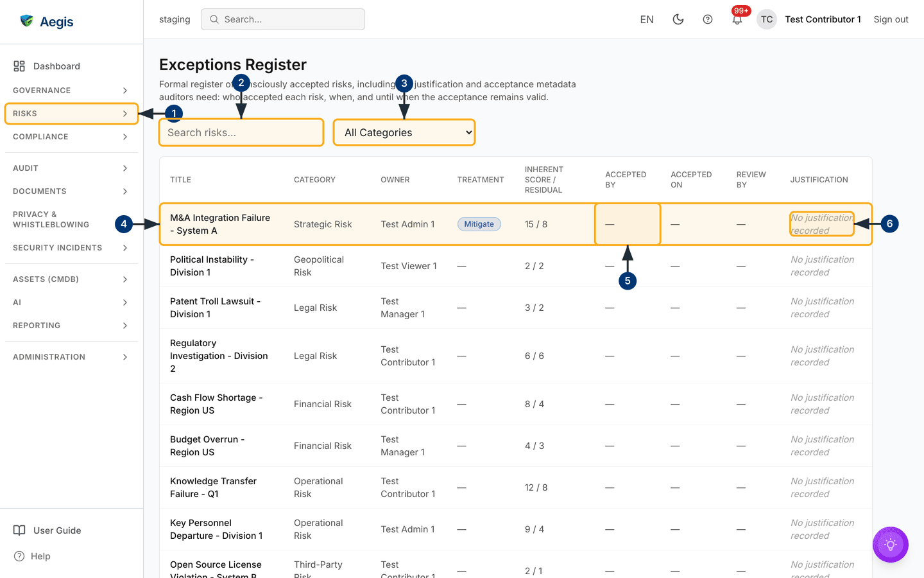924x578 pixels.
Task: Click Geopolitical Risk category cell
Action: coord(319,266)
